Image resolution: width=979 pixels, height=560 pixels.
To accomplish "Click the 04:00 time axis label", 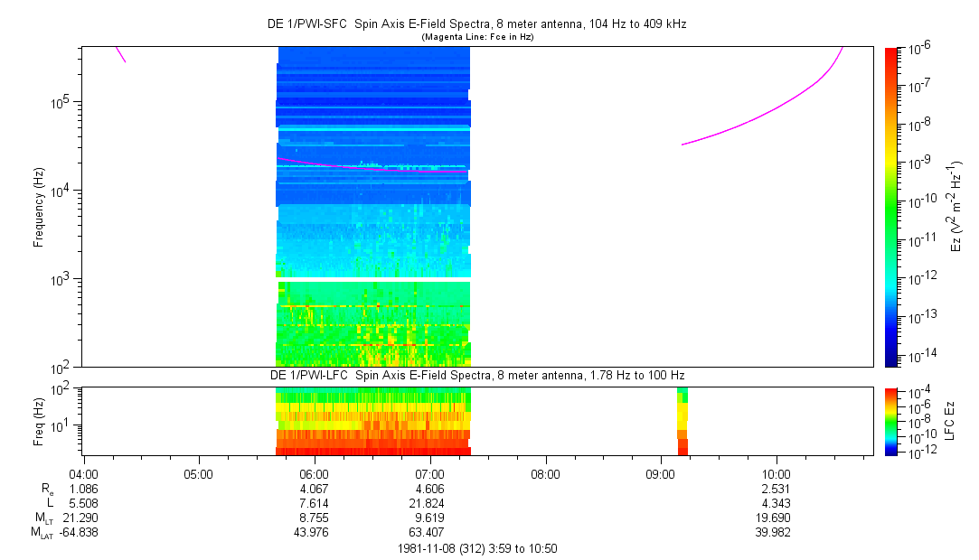I will coord(83,473).
